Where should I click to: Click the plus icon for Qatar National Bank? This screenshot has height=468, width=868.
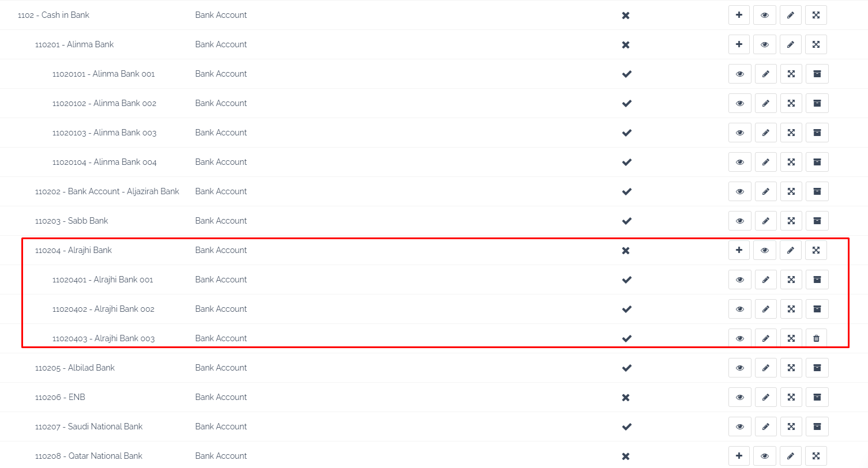point(739,456)
